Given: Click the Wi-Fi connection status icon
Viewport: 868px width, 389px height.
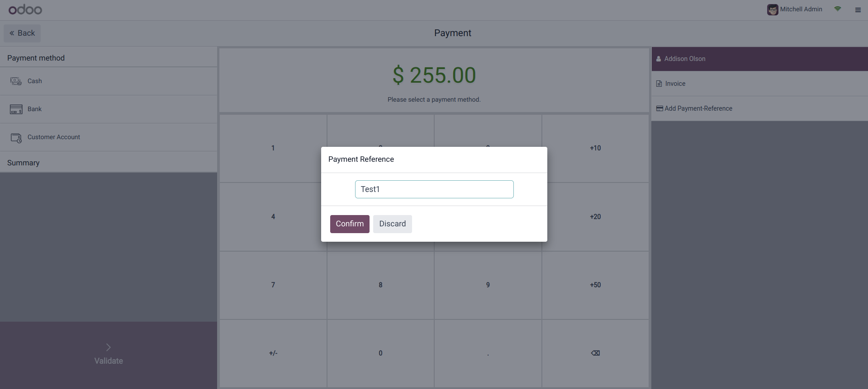Looking at the screenshot, I should pyautogui.click(x=838, y=9).
